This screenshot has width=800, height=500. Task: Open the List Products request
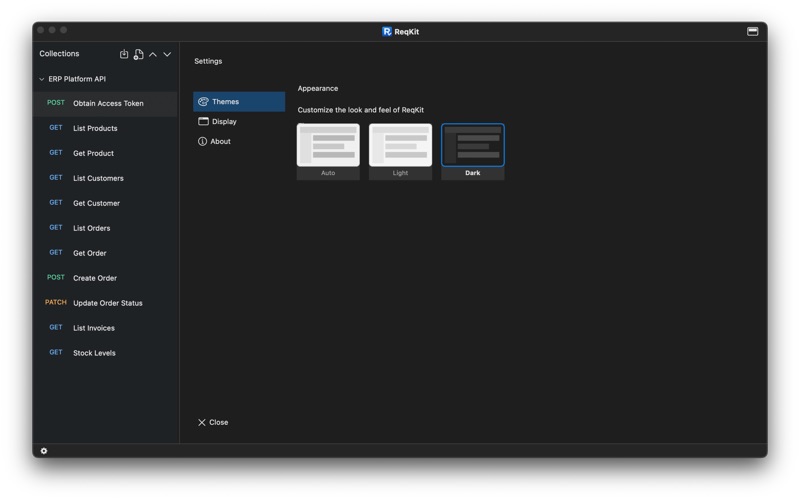tap(105, 128)
